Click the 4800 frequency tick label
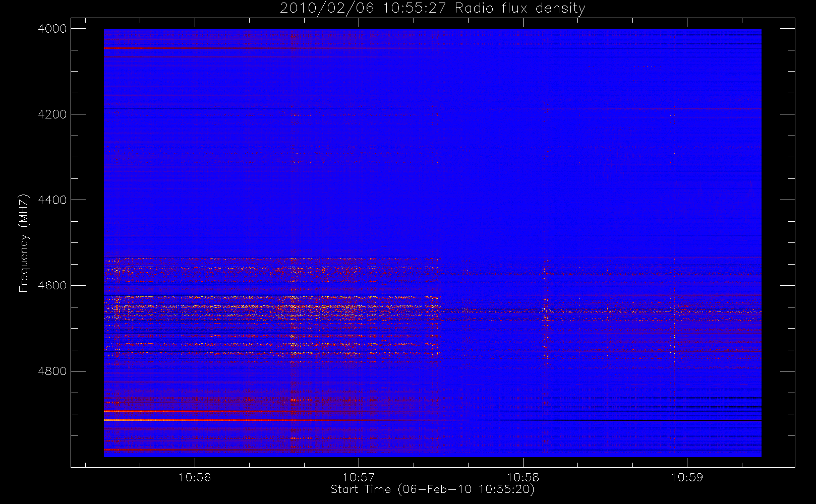 coord(52,371)
